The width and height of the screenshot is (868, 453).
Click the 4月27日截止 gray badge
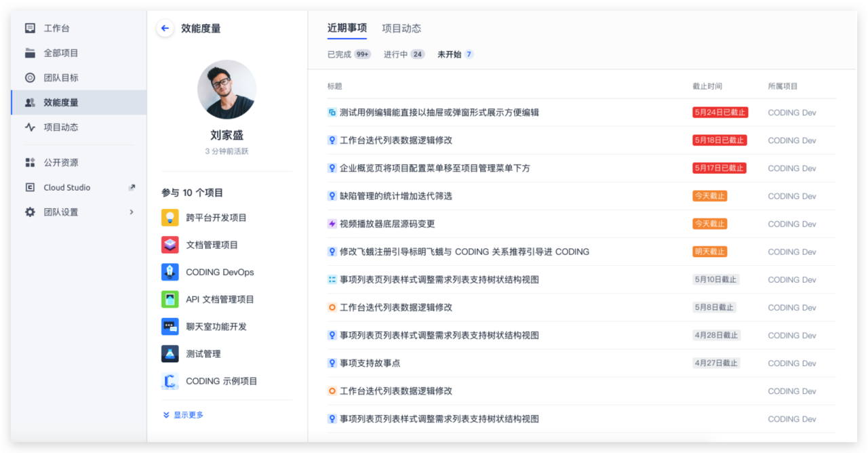pos(716,363)
